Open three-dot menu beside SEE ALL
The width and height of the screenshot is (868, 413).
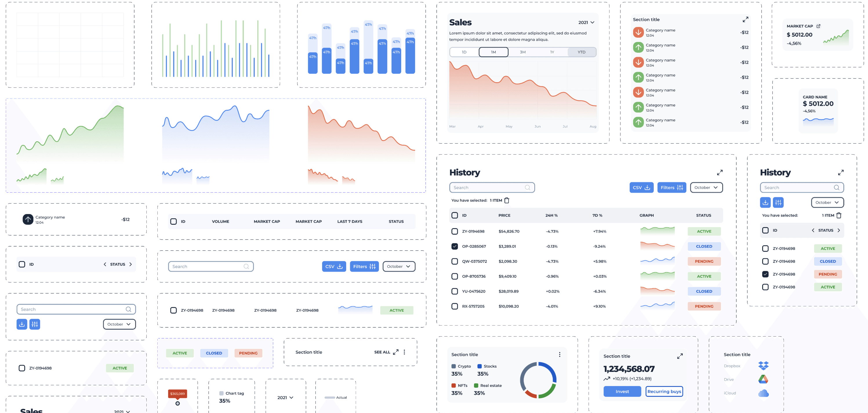pyautogui.click(x=404, y=352)
